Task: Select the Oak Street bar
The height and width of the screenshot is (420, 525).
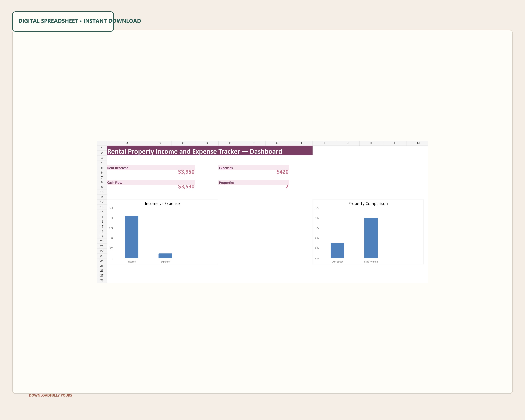Action: point(337,251)
